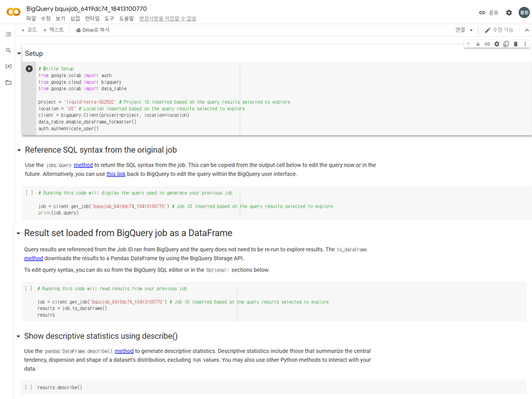532x399 pixels.
Task: Open the connect (연결) dropdown arrow
Action: (x=471, y=30)
